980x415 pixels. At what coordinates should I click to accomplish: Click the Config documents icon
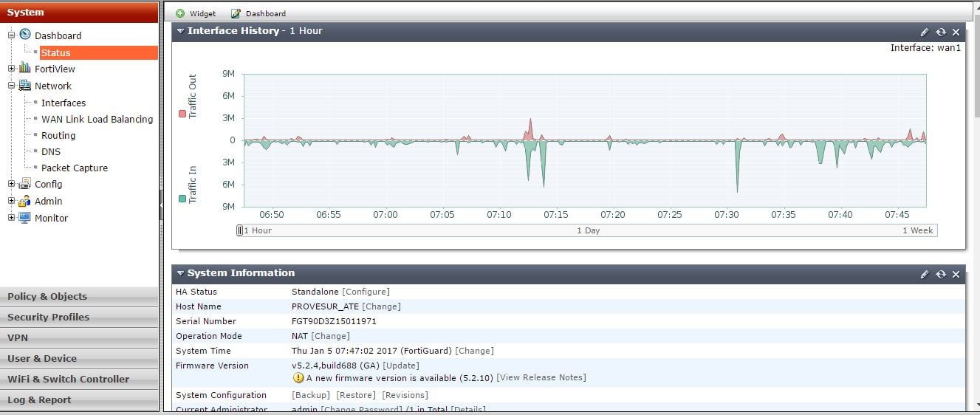(25, 183)
